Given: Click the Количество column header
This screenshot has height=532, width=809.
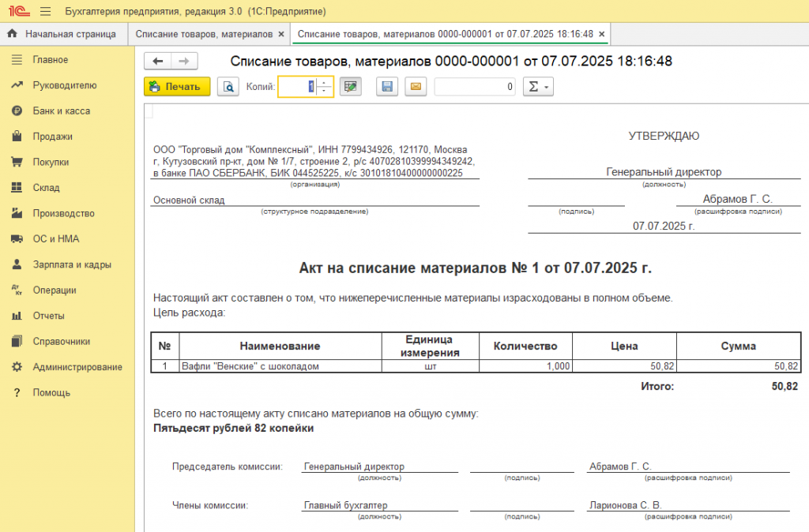Looking at the screenshot, I should coord(525,346).
